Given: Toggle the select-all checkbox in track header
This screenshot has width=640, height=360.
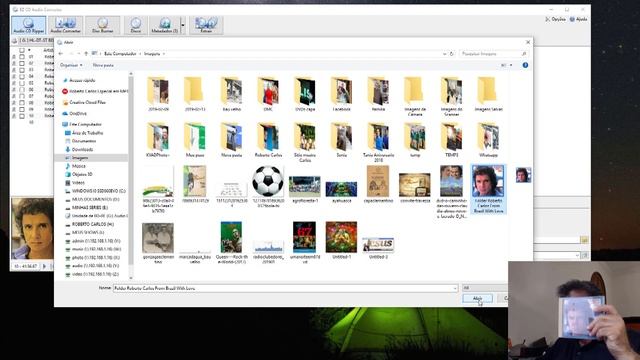Looking at the screenshot, I should (x=22, y=50).
